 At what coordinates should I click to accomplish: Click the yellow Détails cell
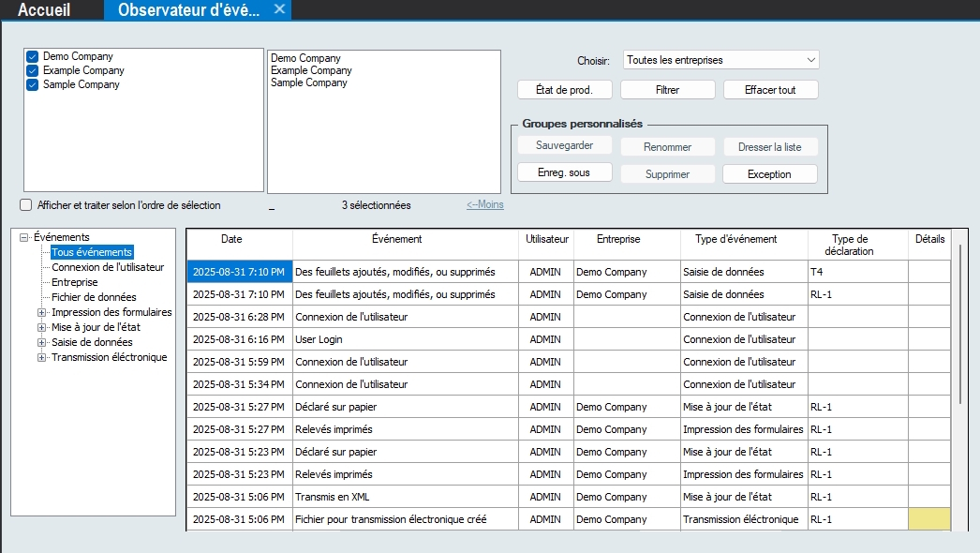928,519
